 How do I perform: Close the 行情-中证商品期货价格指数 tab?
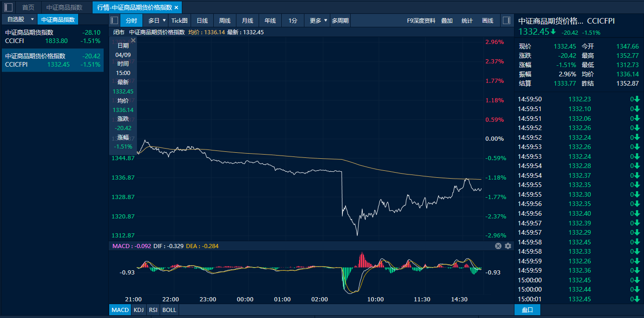pyautogui.click(x=176, y=7)
